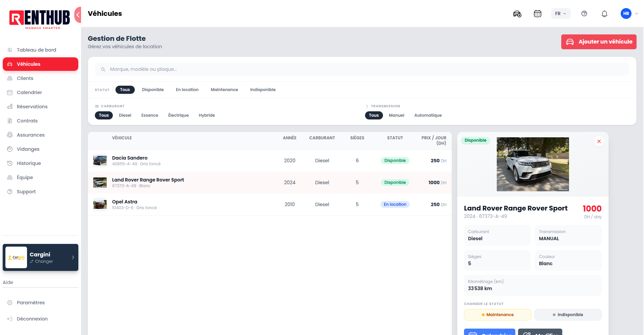
Task: Open Opel Astra row
Action: pyautogui.click(x=270, y=204)
